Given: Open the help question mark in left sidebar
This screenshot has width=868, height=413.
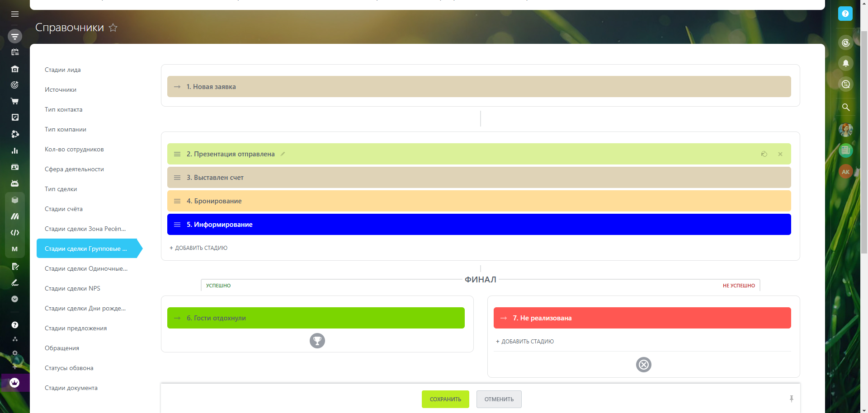Looking at the screenshot, I should click(x=15, y=325).
